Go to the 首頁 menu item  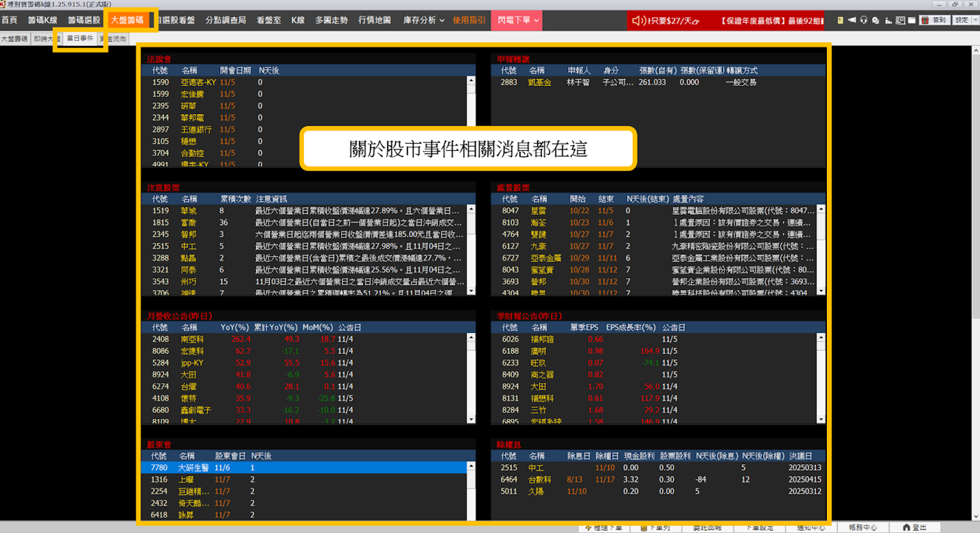[x=10, y=20]
